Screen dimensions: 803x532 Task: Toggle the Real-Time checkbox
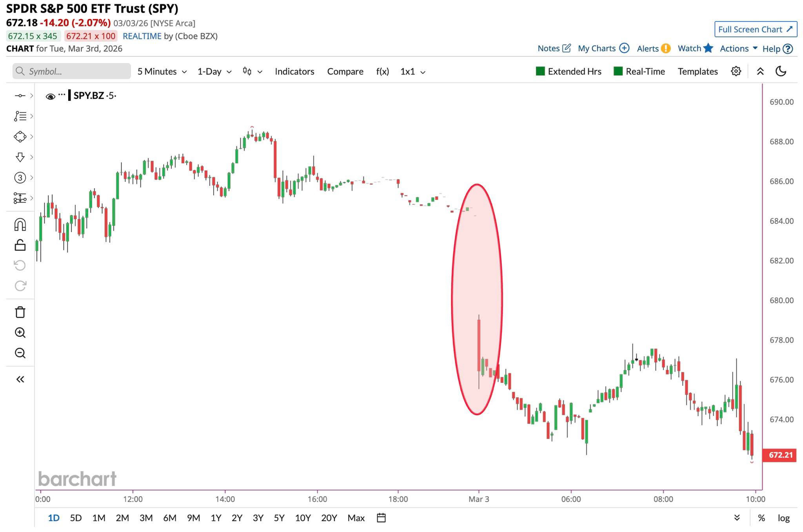pos(618,71)
